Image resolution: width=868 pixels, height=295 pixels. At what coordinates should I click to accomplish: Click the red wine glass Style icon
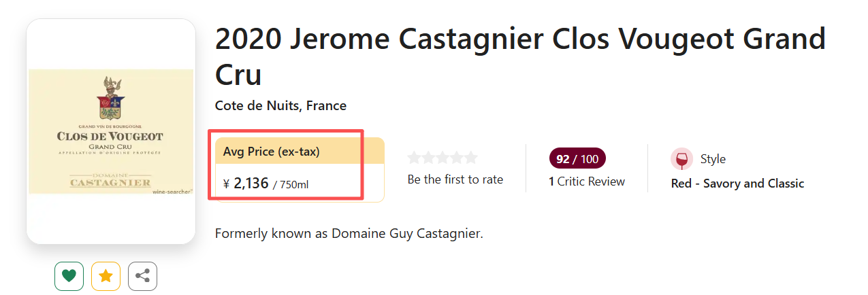click(x=681, y=159)
